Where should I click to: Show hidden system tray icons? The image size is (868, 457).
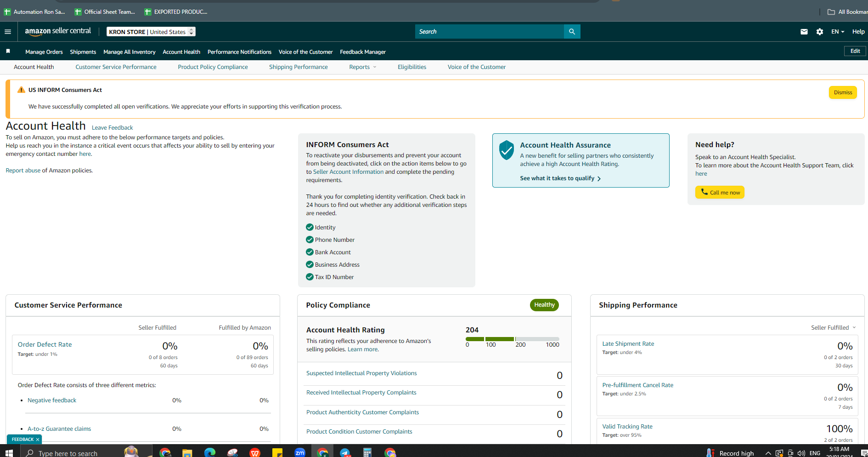(768, 453)
